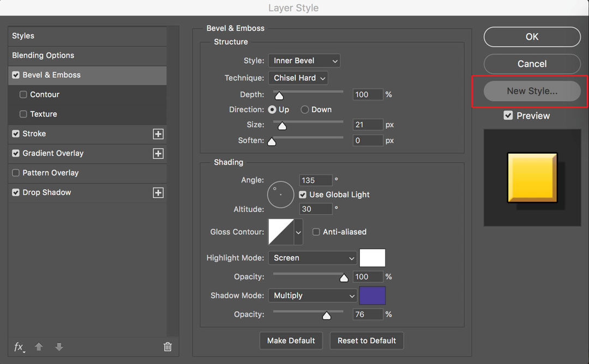589x364 pixels.
Task: Click the Depth percentage input field
Action: coord(368,94)
